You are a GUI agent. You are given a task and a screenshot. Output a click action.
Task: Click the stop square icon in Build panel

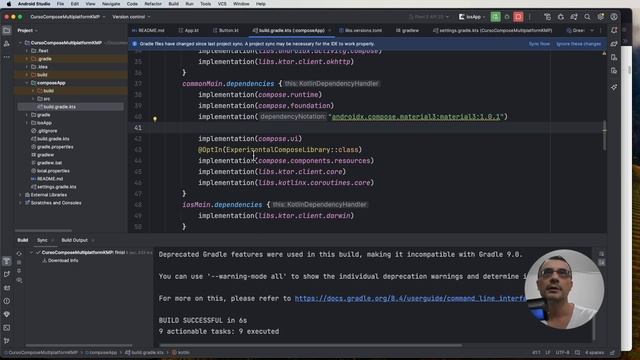(x=19, y=262)
